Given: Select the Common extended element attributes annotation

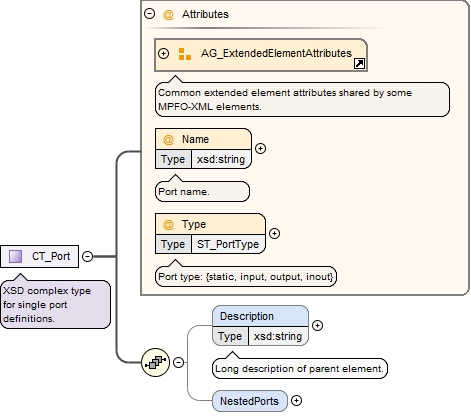Looking at the screenshot, I should [x=302, y=100].
